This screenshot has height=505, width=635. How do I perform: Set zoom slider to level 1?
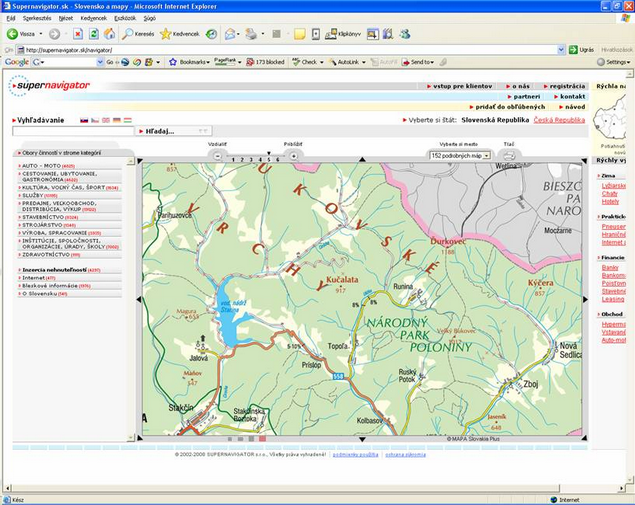click(x=233, y=160)
